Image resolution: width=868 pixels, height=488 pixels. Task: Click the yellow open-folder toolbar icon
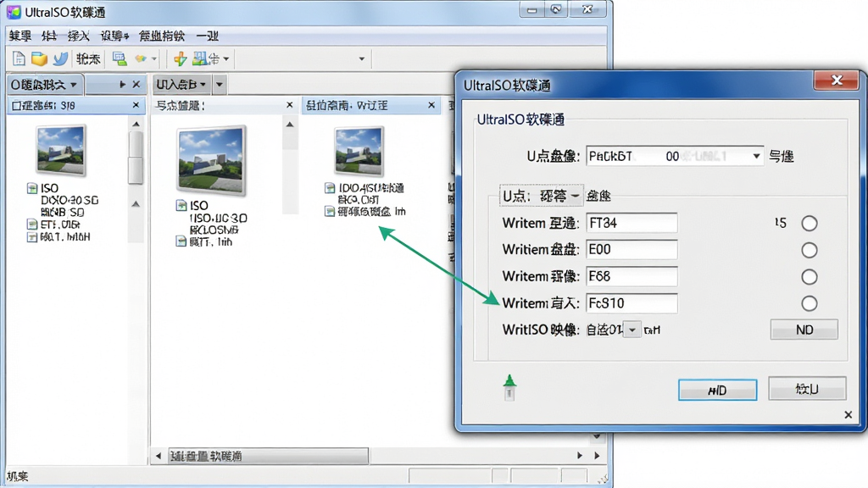pos(39,58)
